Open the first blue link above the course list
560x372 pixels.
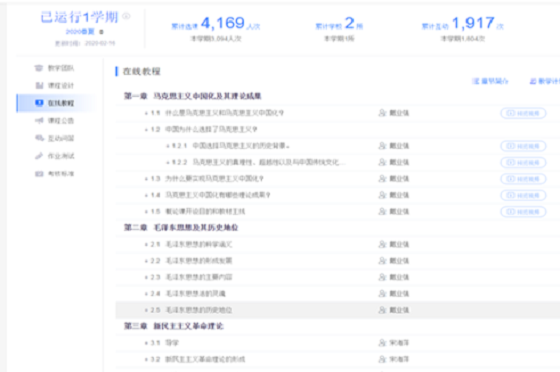coord(490,81)
